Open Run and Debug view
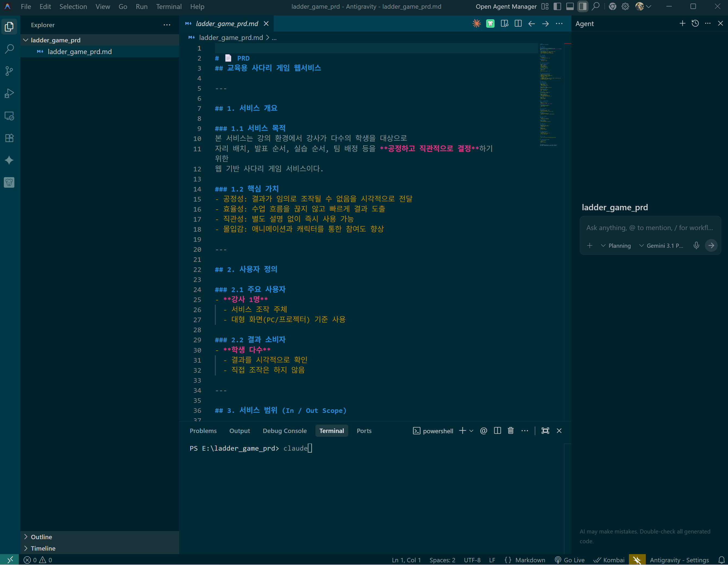Image resolution: width=728 pixels, height=565 pixels. click(x=9, y=93)
